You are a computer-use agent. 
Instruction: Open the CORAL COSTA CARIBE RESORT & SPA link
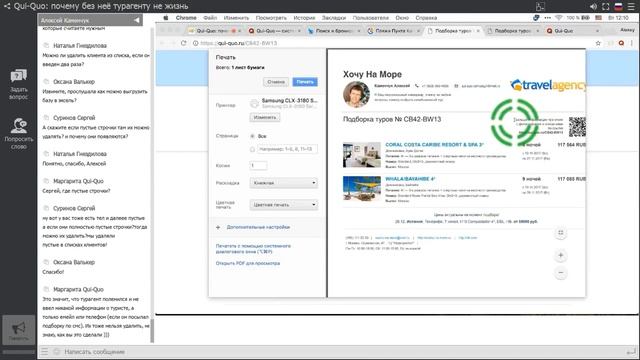pos(434,144)
